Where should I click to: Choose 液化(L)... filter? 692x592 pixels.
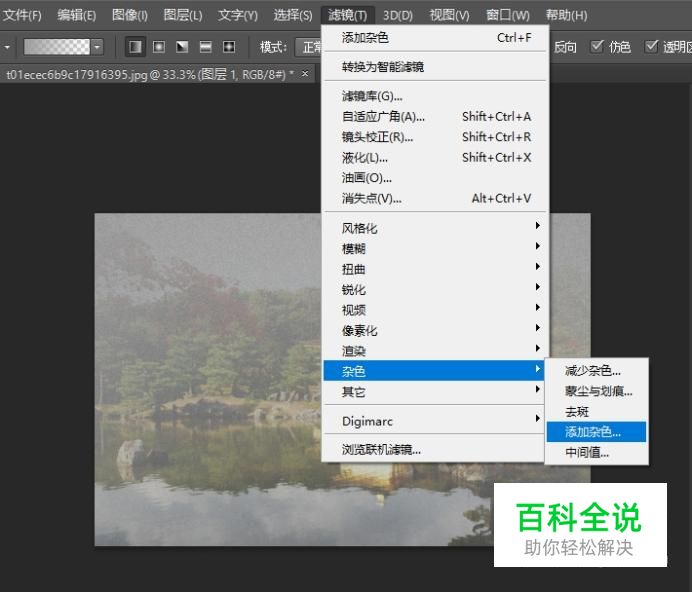coord(435,157)
